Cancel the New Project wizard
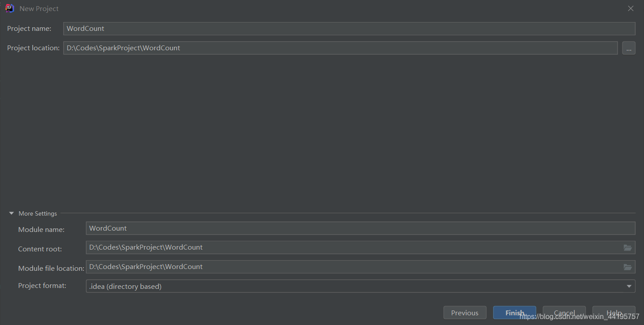Viewport: 644px width, 325px height. [564, 313]
